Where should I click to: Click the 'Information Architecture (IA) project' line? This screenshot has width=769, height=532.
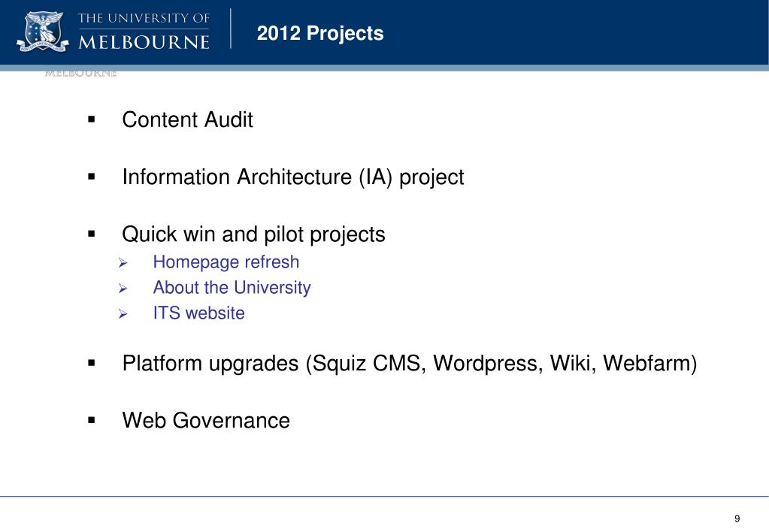point(292,177)
